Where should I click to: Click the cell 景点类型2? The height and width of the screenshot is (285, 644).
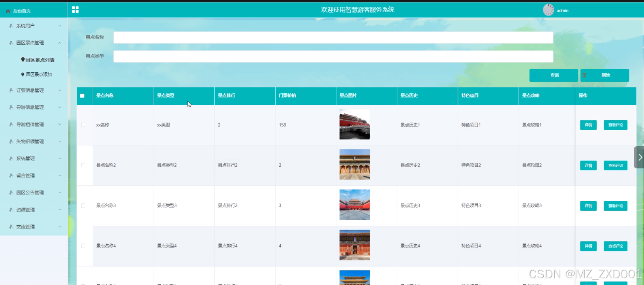click(167, 165)
